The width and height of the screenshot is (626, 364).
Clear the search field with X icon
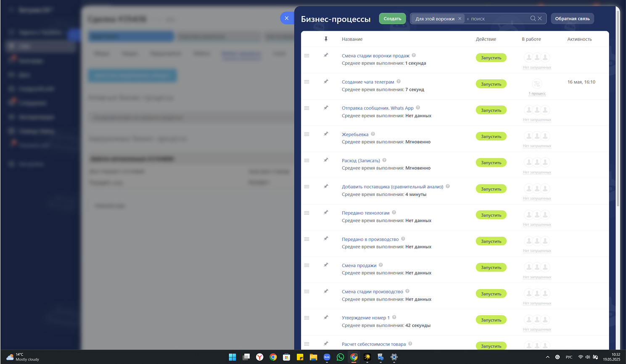540,18
